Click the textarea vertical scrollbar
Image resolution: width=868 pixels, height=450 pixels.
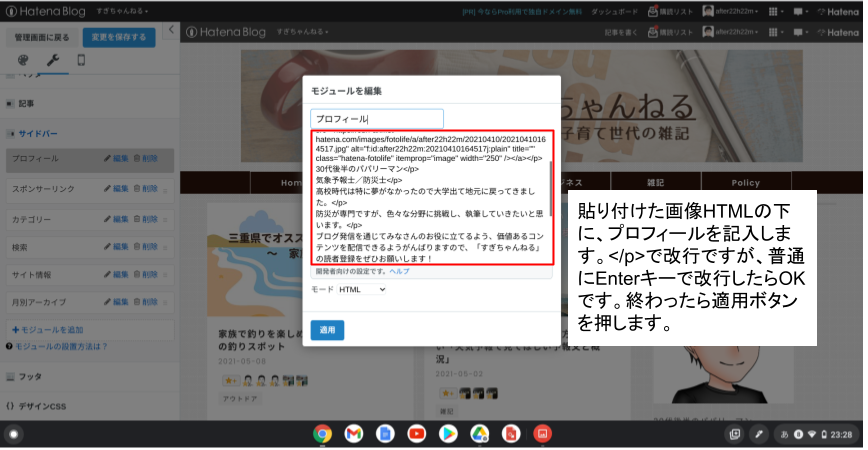coord(551,188)
